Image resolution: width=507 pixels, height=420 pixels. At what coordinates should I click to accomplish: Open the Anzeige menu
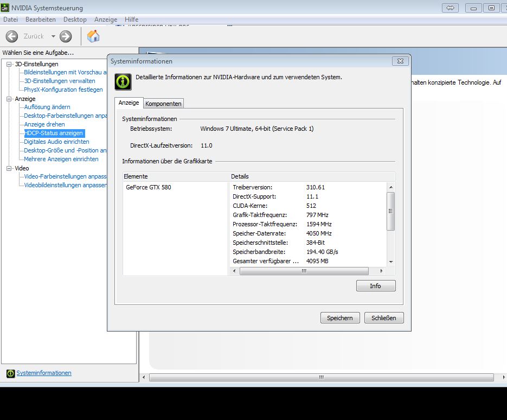[x=106, y=20]
